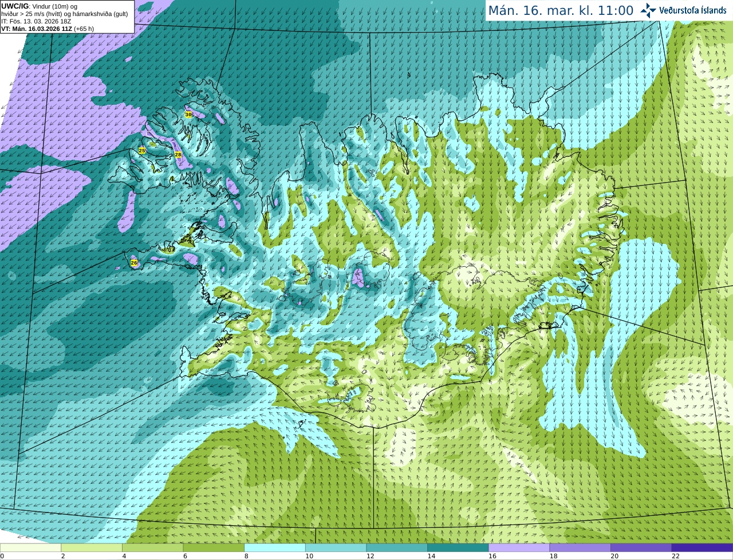Click the 'IT: Fös. 13. 03. 2026 18Z' line
This screenshot has width=733, height=560.
tap(36, 21)
